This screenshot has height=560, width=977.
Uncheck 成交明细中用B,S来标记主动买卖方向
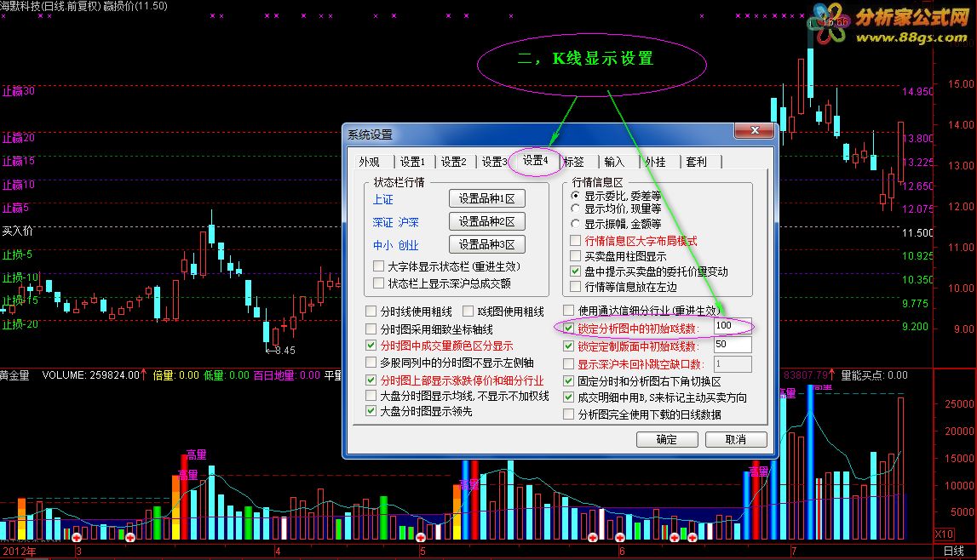coord(569,397)
